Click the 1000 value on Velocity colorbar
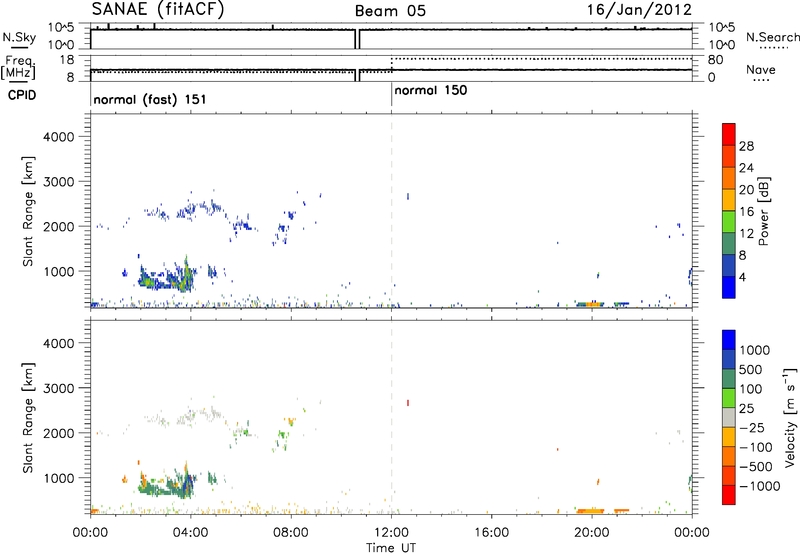This screenshot has width=800, height=554. coord(755,350)
